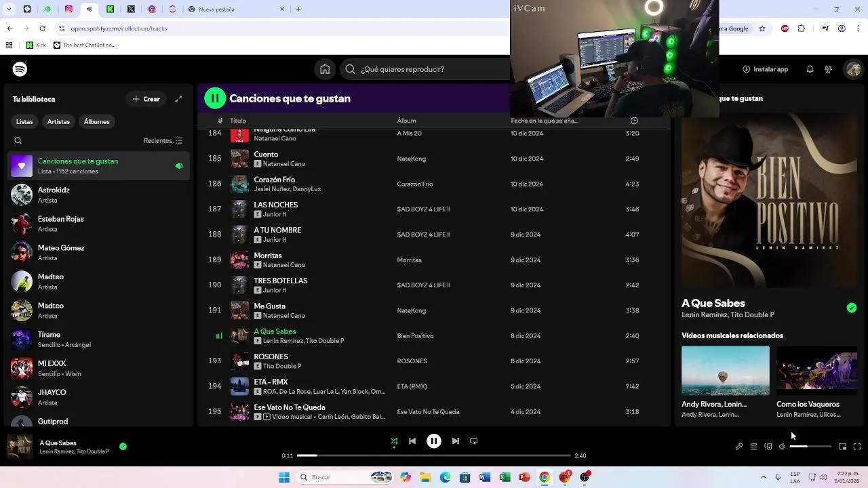Click the player volume slider
Screen dimensions: 868x488
coord(810,447)
